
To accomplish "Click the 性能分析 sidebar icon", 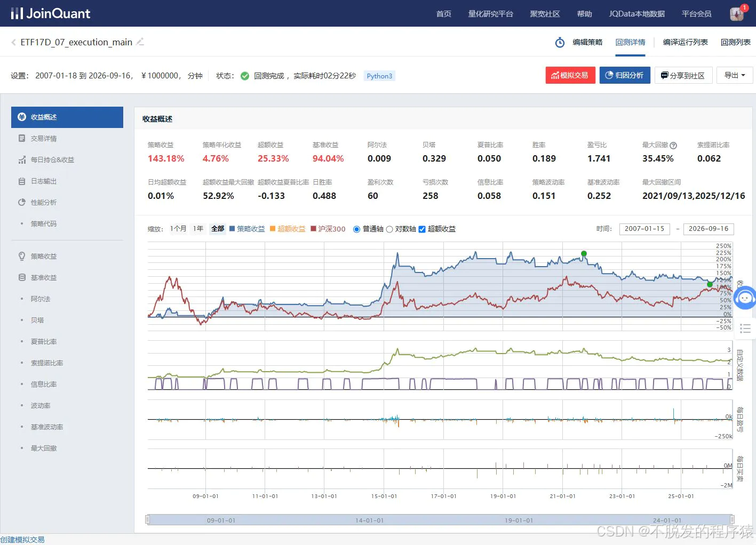I will pos(22,203).
